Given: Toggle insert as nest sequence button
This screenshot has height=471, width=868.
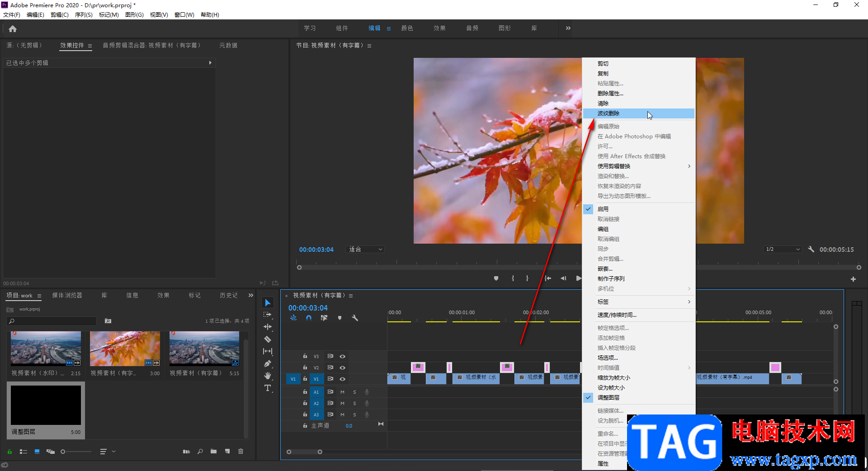Looking at the screenshot, I should click(x=293, y=318).
